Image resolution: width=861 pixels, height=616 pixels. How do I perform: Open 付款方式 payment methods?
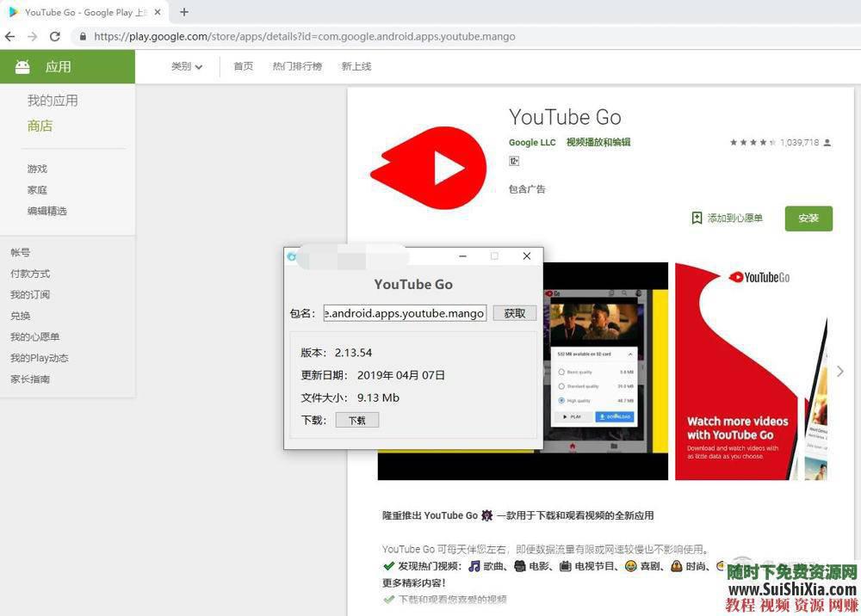coord(30,274)
